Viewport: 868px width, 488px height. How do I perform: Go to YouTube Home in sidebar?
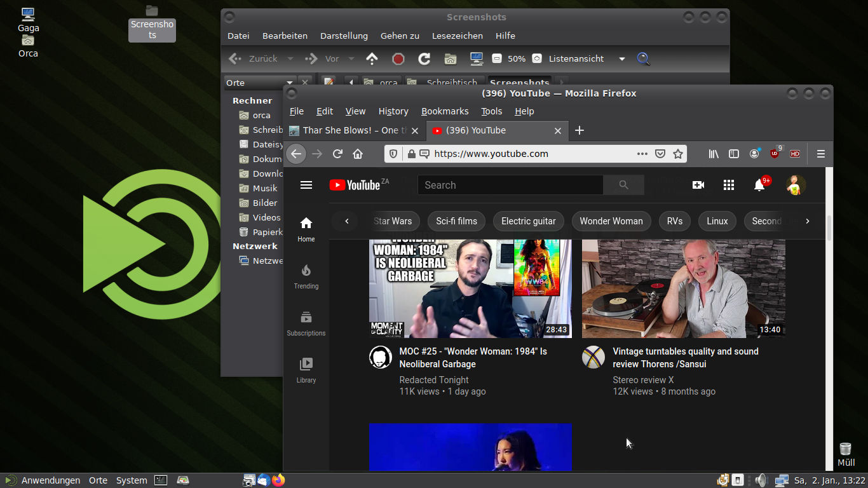click(x=306, y=229)
